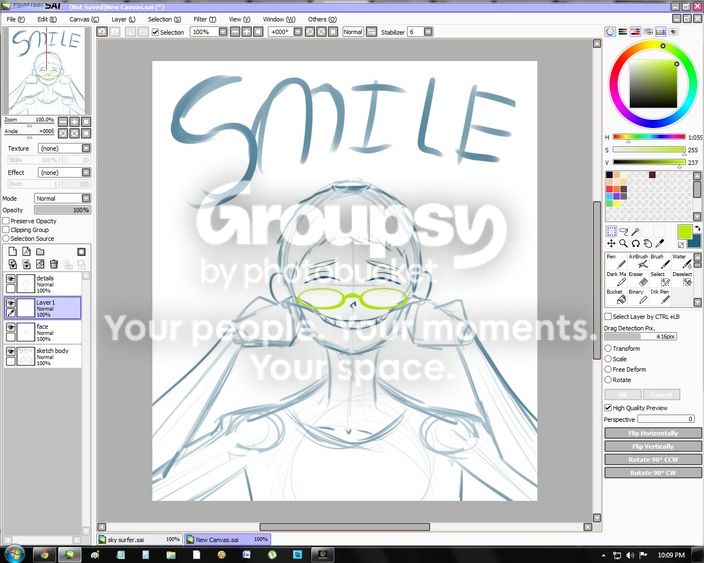Open the Filter menu

[x=205, y=19]
